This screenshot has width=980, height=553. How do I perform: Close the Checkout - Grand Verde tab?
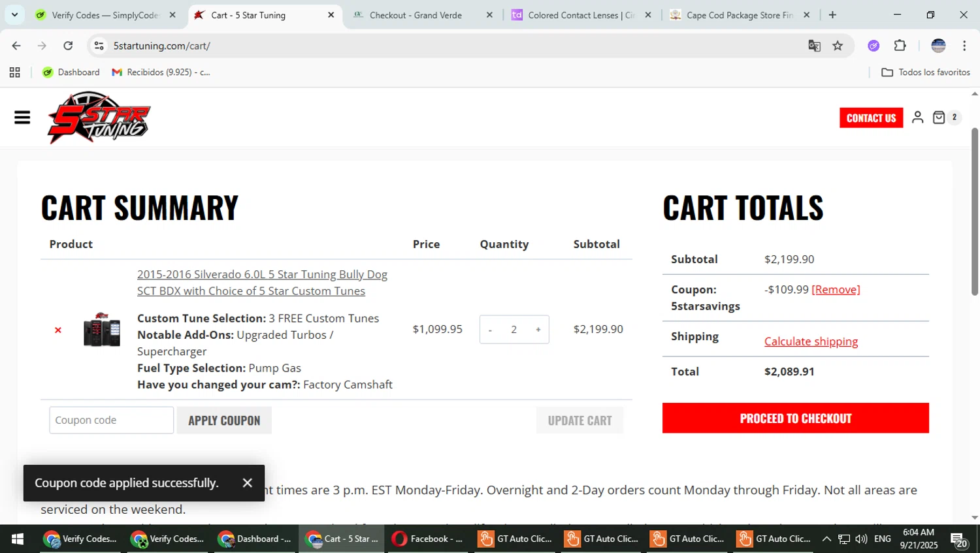[489, 15]
